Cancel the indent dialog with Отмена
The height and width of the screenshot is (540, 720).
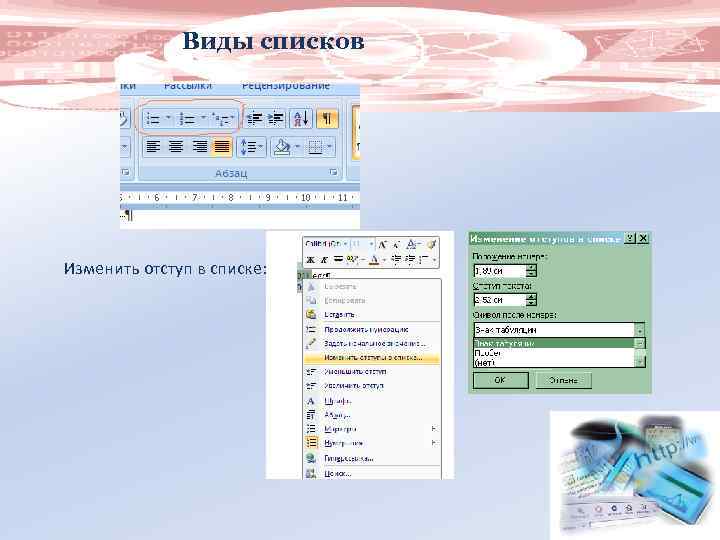tap(563, 380)
